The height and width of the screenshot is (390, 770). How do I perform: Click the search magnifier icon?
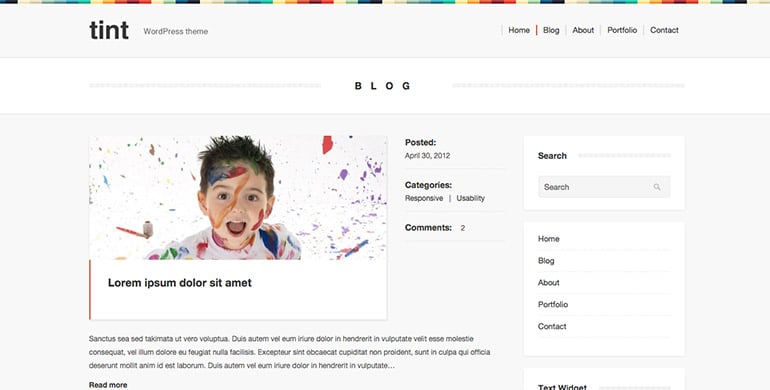[x=657, y=187]
